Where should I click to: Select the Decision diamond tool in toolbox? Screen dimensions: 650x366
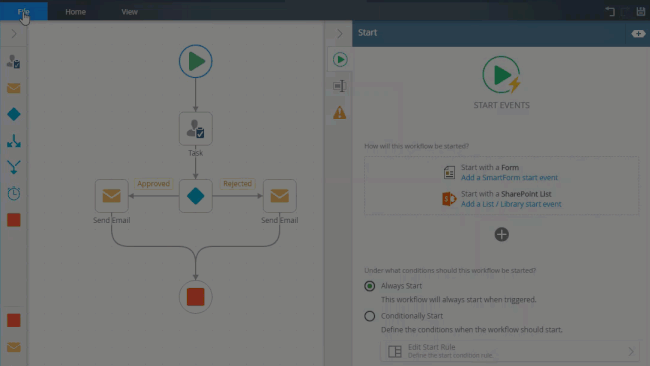14,114
